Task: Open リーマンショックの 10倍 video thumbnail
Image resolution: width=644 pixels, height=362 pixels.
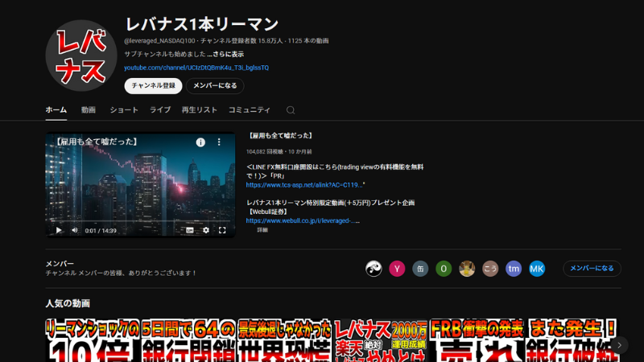Action: pyautogui.click(x=93, y=340)
